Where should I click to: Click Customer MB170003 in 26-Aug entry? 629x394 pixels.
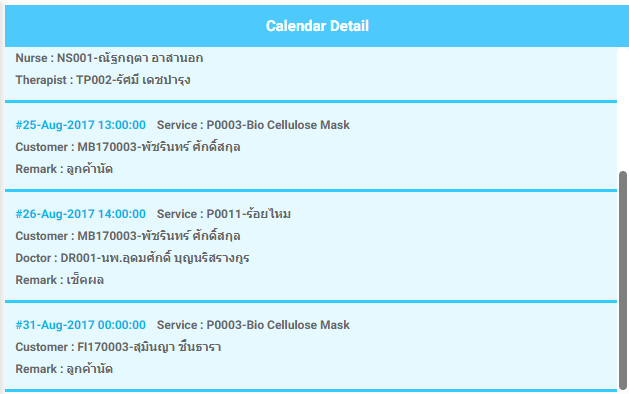128,236
